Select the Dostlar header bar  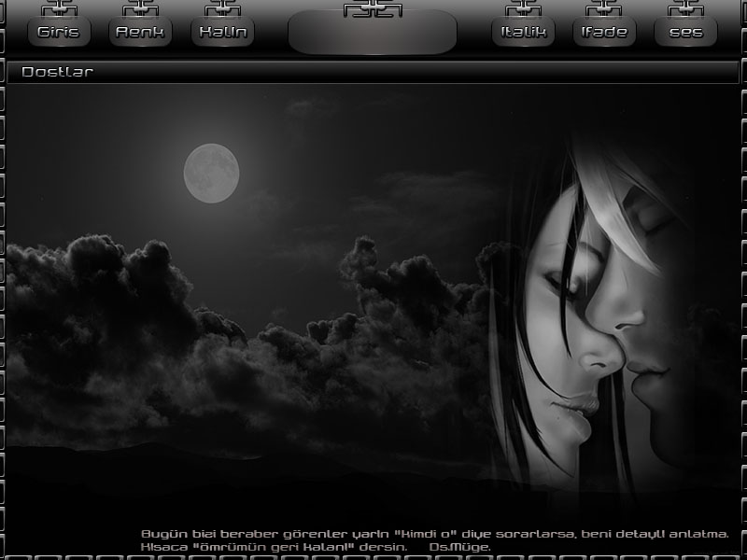click(373, 72)
